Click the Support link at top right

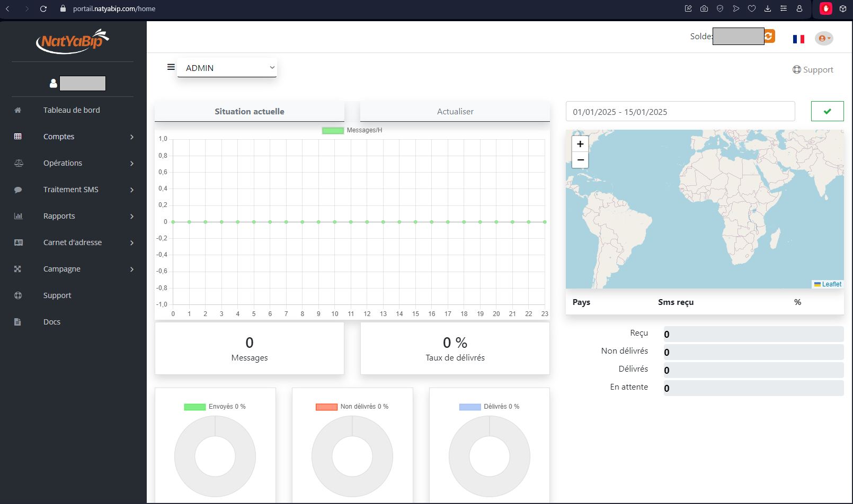click(813, 70)
